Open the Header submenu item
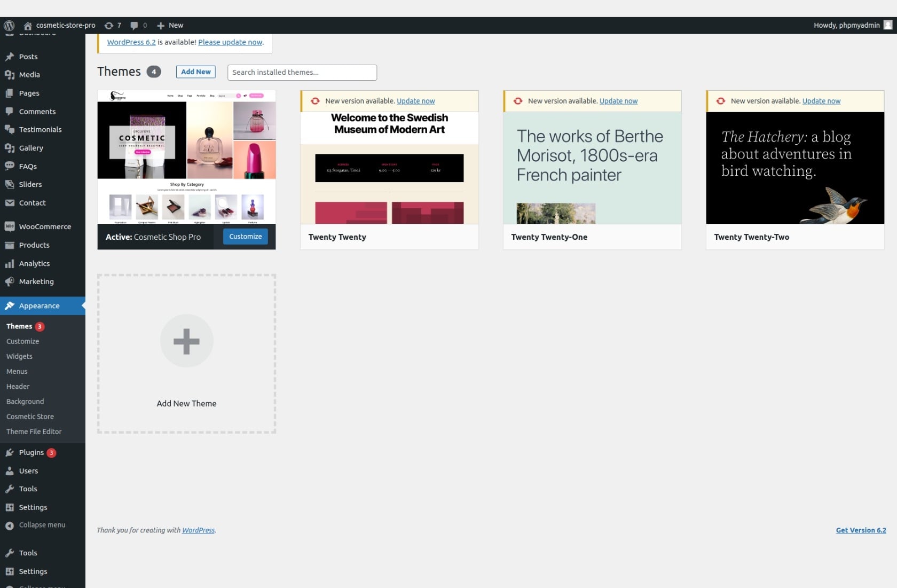This screenshot has width=897, height=588. (x=18, y=386)
